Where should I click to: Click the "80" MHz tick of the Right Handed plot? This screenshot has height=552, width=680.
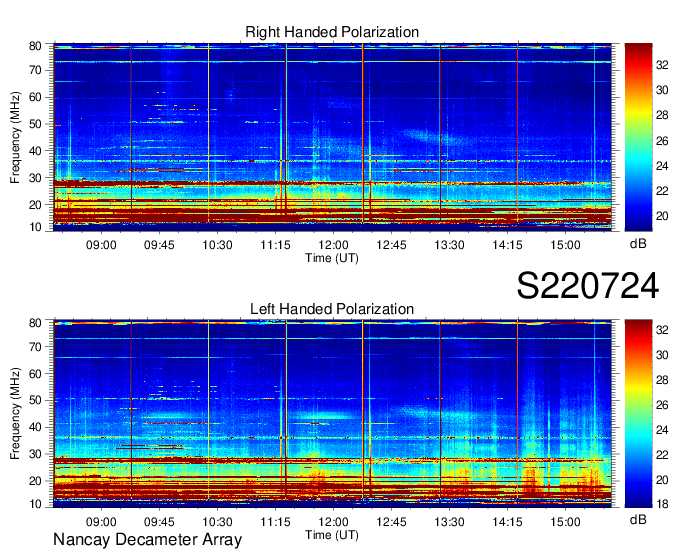[35, 46]
